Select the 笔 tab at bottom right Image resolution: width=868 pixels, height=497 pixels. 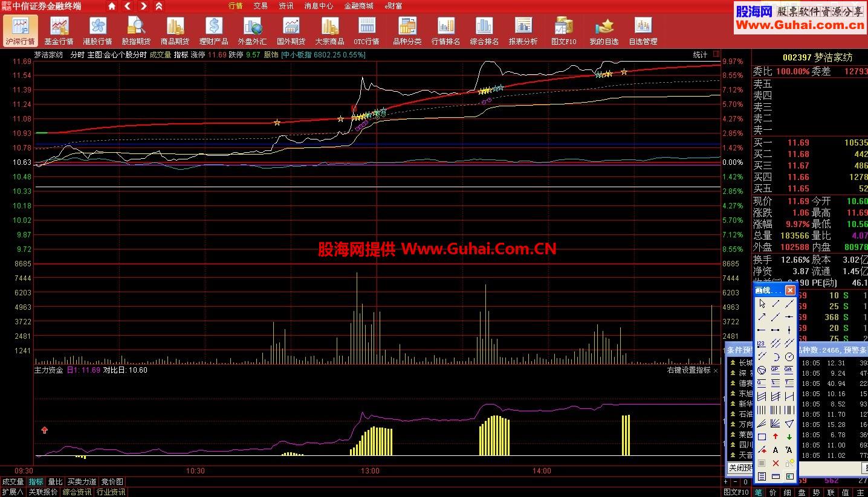point(758,492)
